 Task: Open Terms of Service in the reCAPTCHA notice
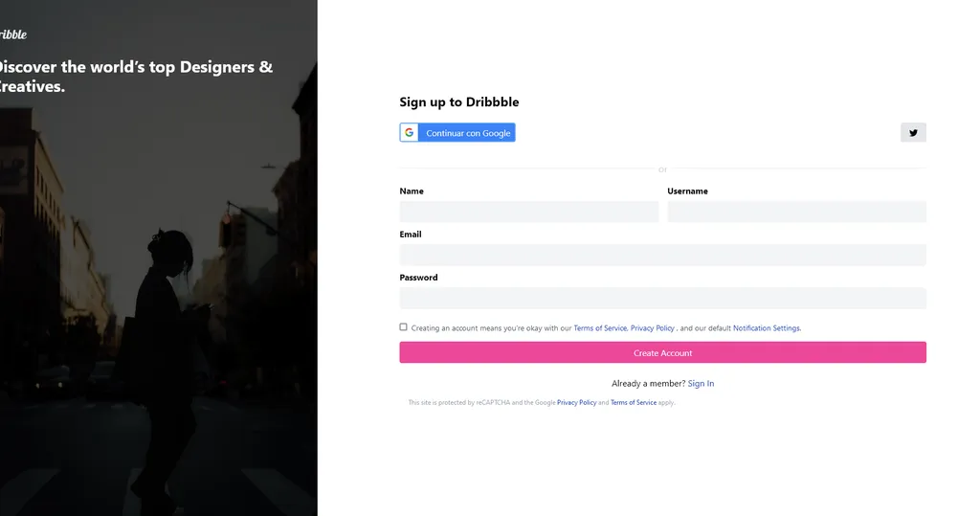click(x=634, y=403)
